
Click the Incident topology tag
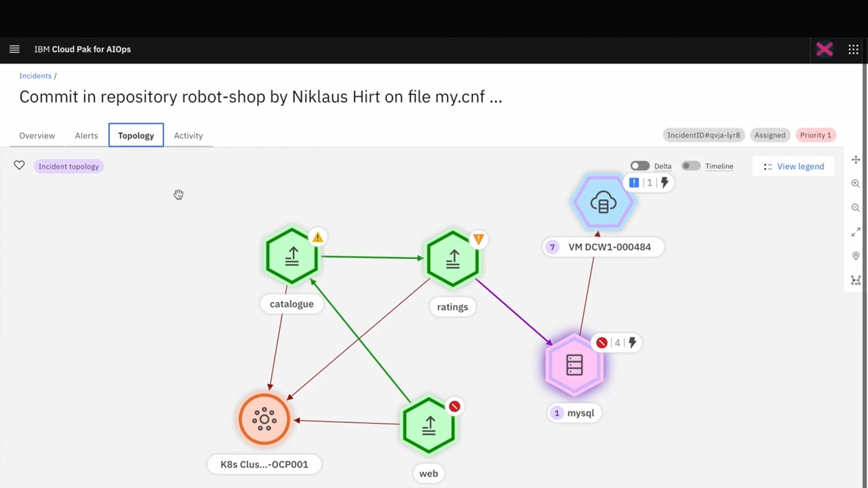click(x=68, y=166)
